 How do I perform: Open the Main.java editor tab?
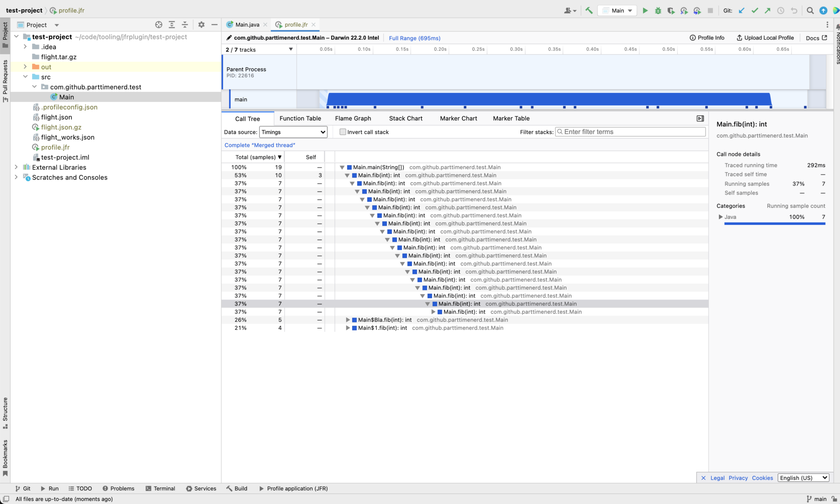[247, 25]
